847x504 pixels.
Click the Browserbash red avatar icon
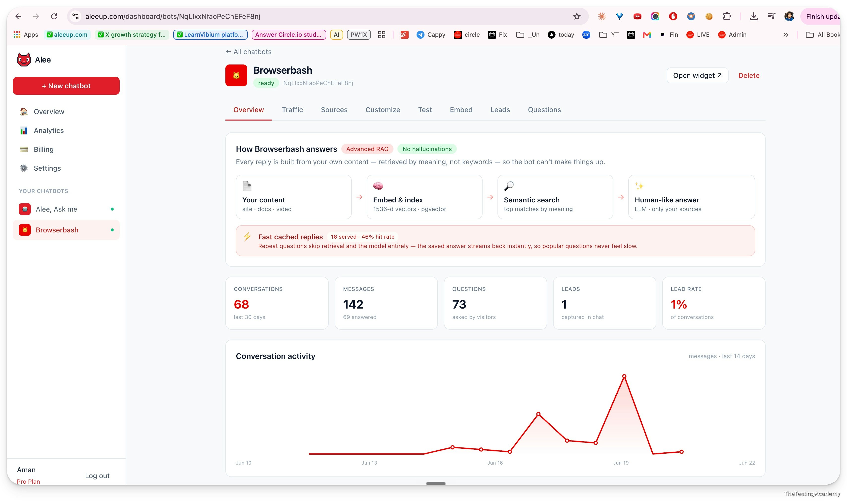[x=236, y=75]
